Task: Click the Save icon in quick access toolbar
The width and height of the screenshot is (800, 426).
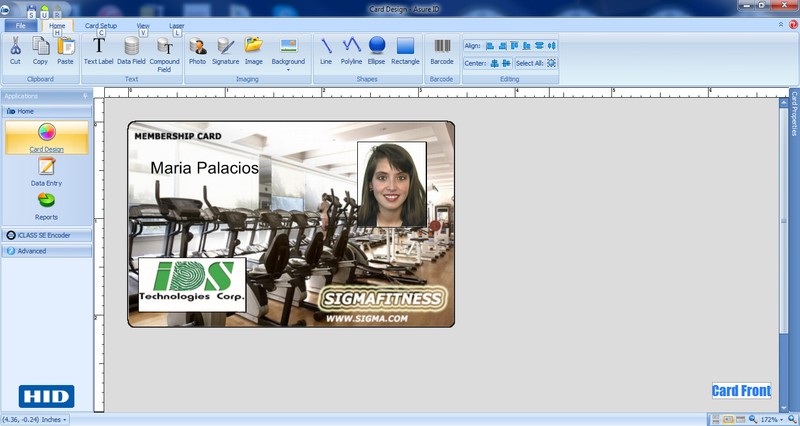Action: (x=31, y=9)
